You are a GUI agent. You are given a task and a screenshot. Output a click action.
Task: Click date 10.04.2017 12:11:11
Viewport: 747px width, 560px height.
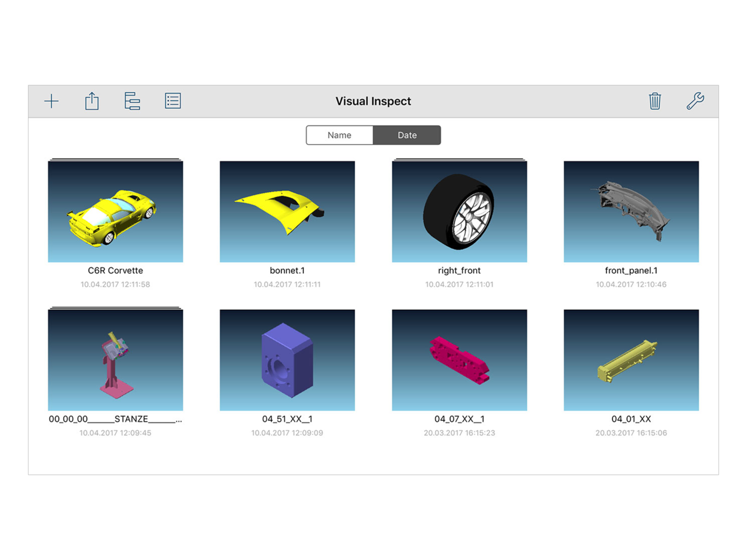click(287, 284)
